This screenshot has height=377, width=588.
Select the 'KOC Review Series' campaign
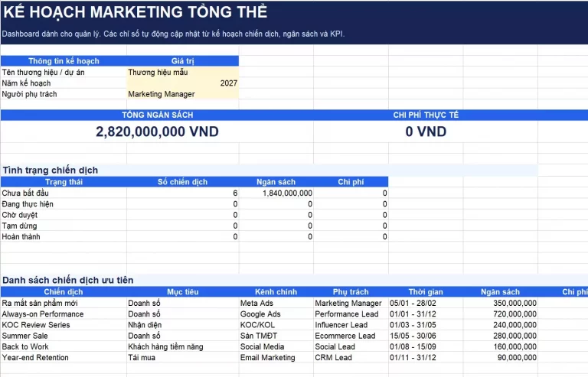[64, 324]
